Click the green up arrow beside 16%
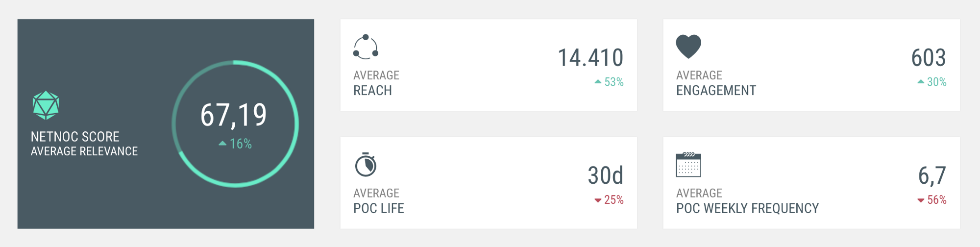This screenshot has width=980, height=247. pos(222,144)
